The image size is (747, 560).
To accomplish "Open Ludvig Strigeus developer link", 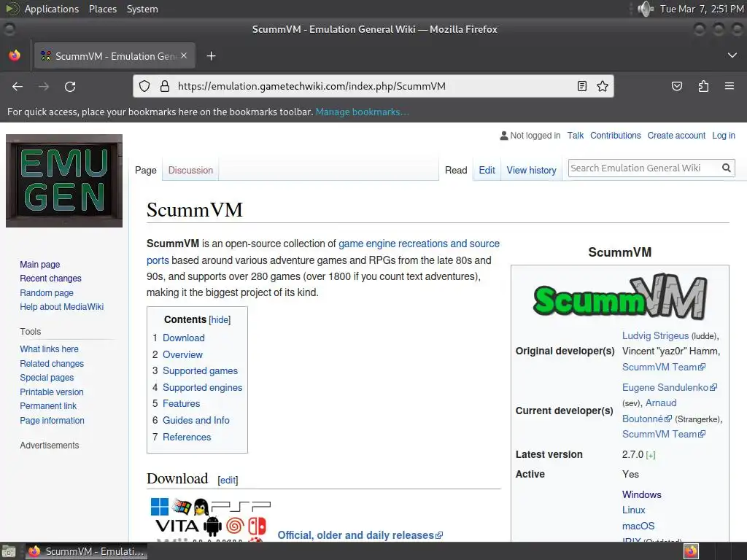I will [x=655, y=335].
